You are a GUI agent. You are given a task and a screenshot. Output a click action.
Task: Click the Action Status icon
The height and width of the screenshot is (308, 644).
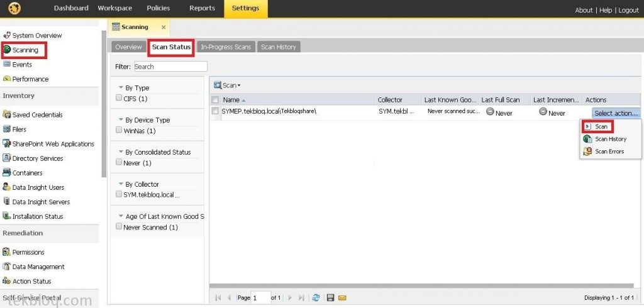click(6, 280)
